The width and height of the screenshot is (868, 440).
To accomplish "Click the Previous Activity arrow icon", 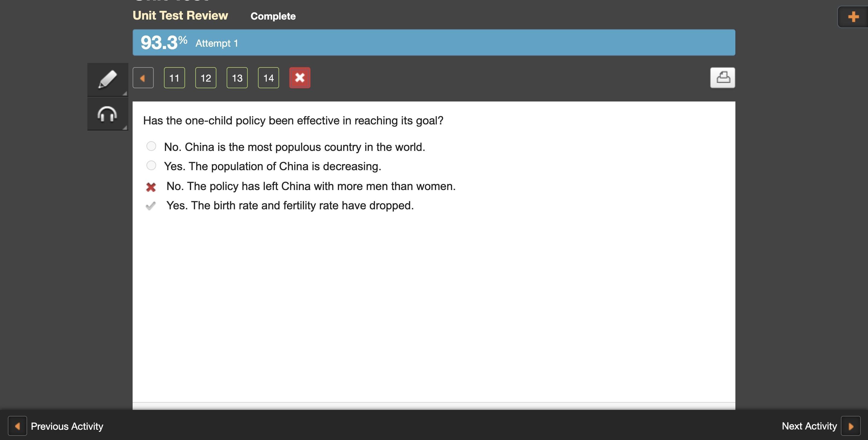I will point(17,426).
